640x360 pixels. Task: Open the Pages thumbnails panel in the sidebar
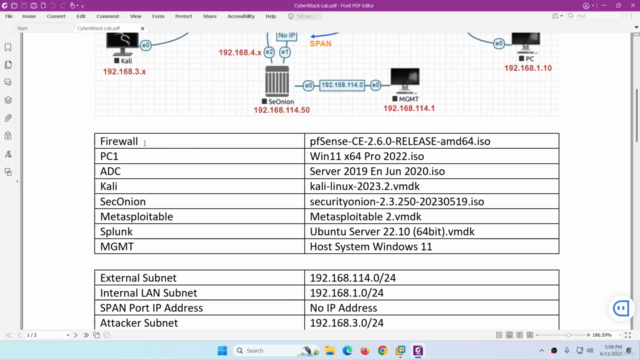coord(8,64)
